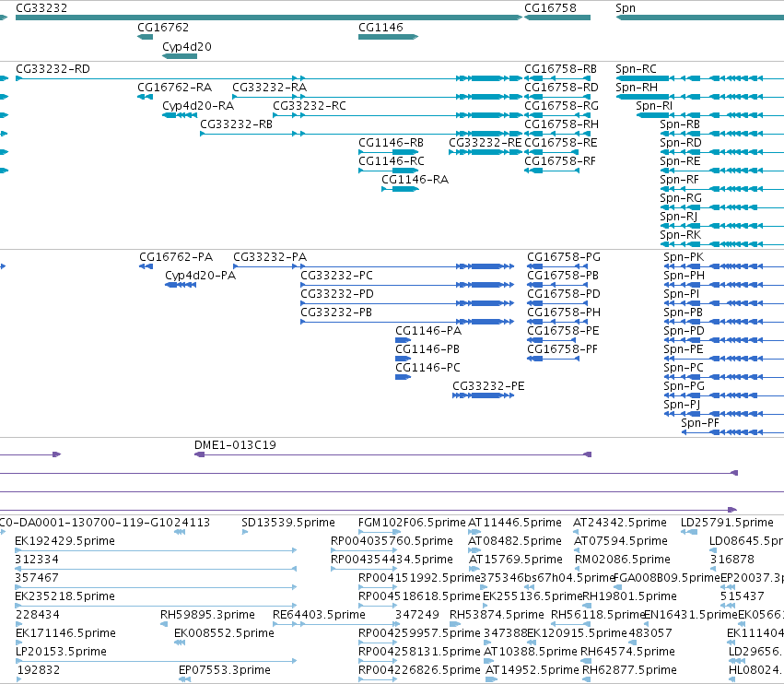
Task: Open protein CG33232-PD
Action: tap(337, 294)
